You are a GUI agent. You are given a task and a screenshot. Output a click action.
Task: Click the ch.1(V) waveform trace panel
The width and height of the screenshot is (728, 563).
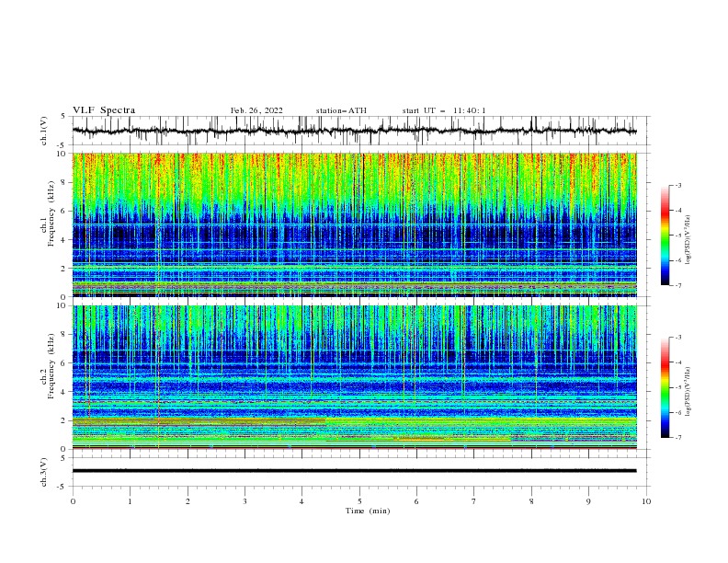click(361, 131)
